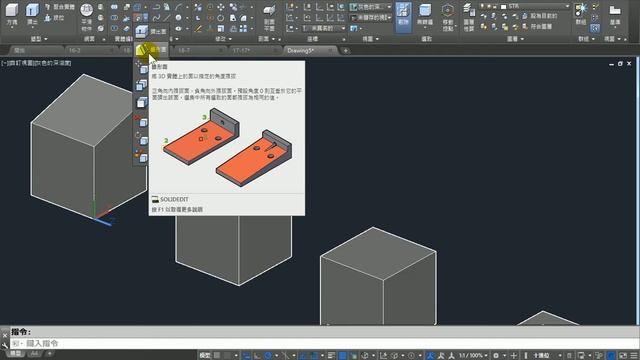The width and height of the screenshot is (640, 360).
Task: Toggle Lineweight display in status bar
Action: 331,356
